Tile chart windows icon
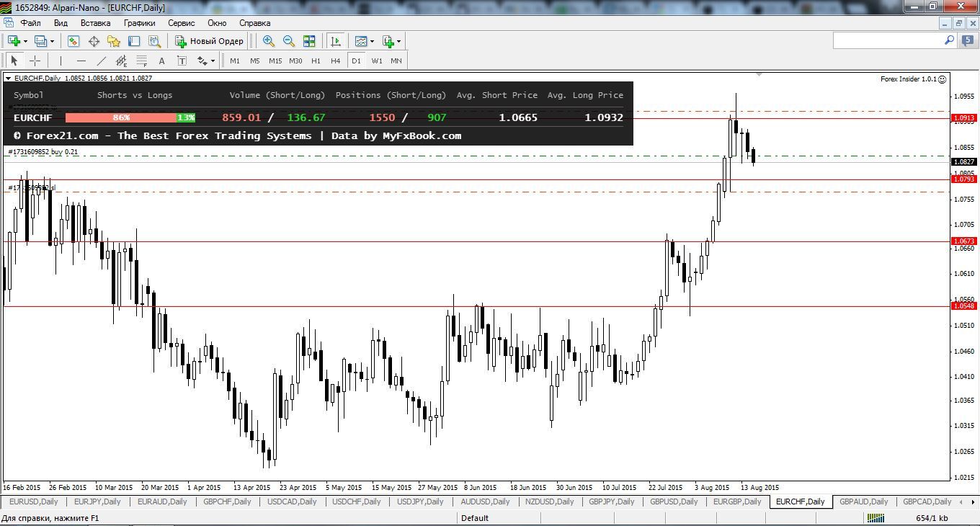Screen dimensions: 980x526 tap(309, 41)
